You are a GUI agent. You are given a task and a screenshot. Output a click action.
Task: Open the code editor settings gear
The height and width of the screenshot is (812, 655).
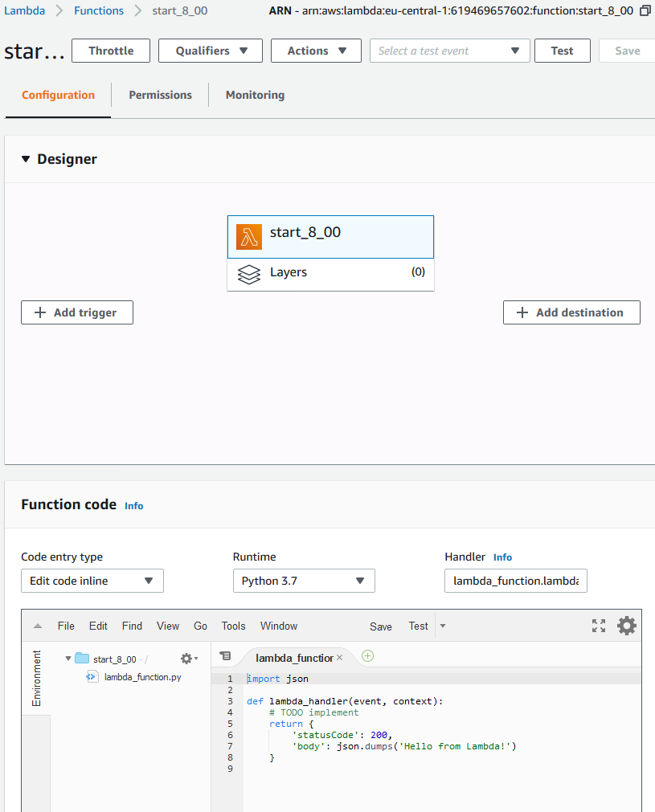[627, 626]
